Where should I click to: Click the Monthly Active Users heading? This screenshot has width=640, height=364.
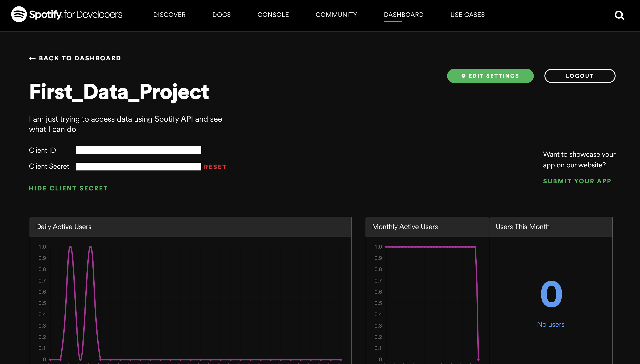pos(405,227)
